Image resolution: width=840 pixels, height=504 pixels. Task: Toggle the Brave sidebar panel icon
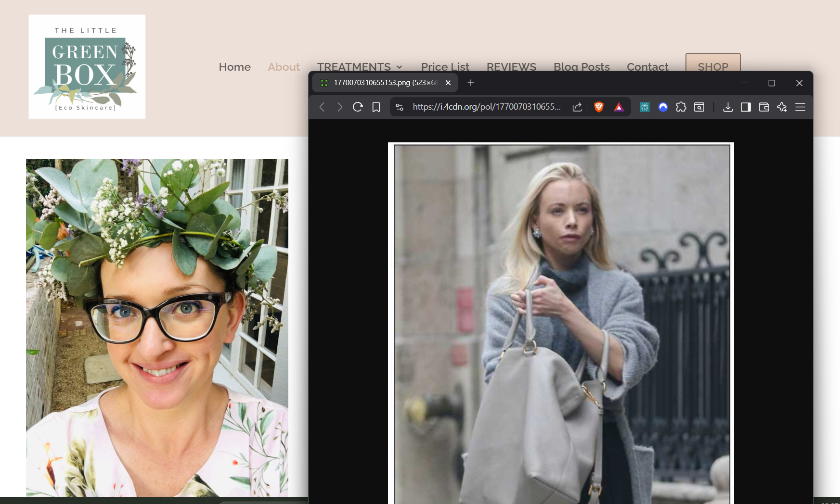tap(746, 107)
